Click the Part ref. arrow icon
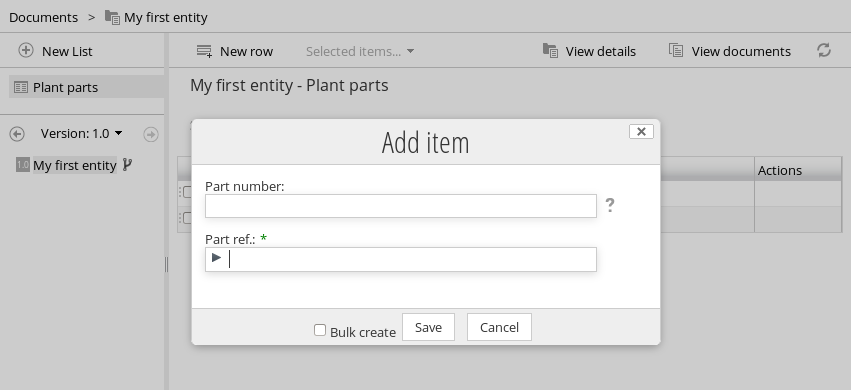The width and height of the screenshot is (851, 390). tap(217, 258)
